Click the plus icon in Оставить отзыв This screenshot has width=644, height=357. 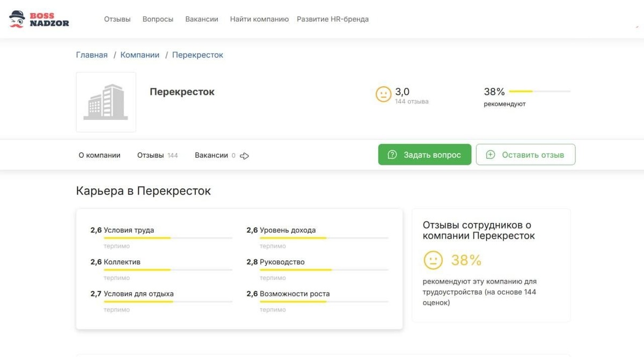490,154
